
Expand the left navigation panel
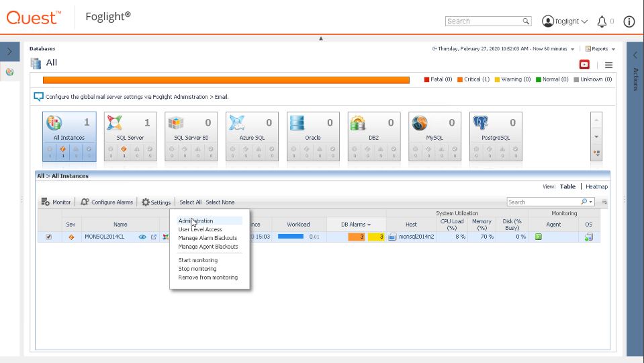(x=9, y=52)
